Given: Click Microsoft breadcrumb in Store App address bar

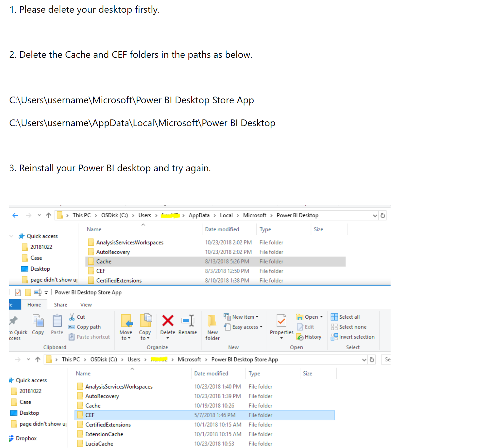Looking at the screenshot, I should [189, 360].
